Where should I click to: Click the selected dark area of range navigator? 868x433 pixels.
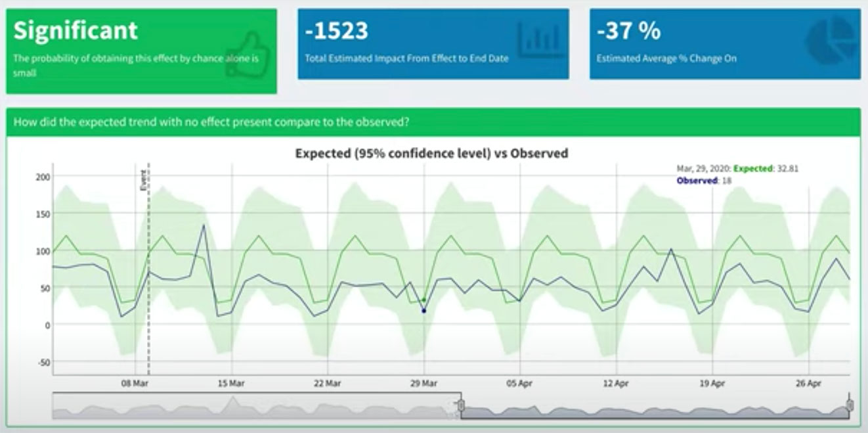tap(657, 407)
